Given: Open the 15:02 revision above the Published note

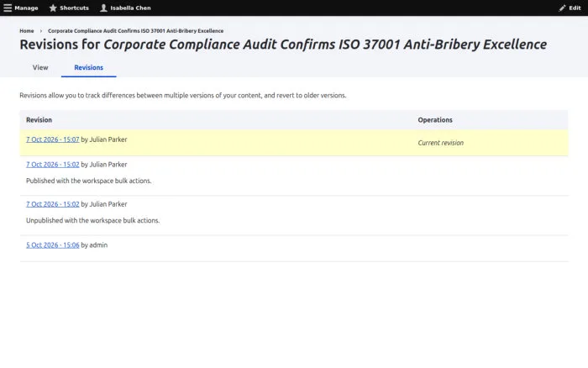Looking at the screenshot, I should tap(52, 165).
